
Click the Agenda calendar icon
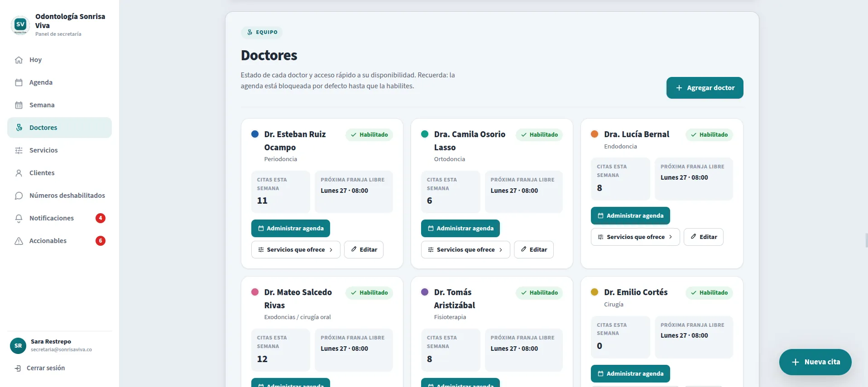pyautogui.click(x=19, y=82)
